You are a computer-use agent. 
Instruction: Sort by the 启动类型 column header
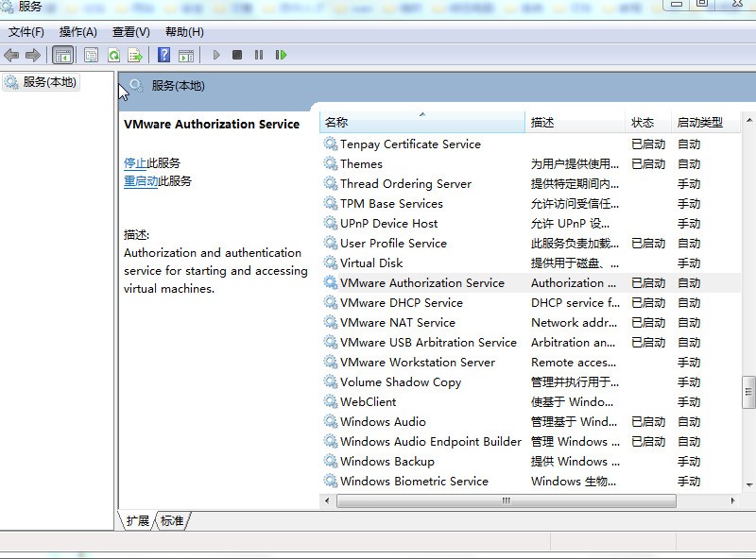[705, 123]
